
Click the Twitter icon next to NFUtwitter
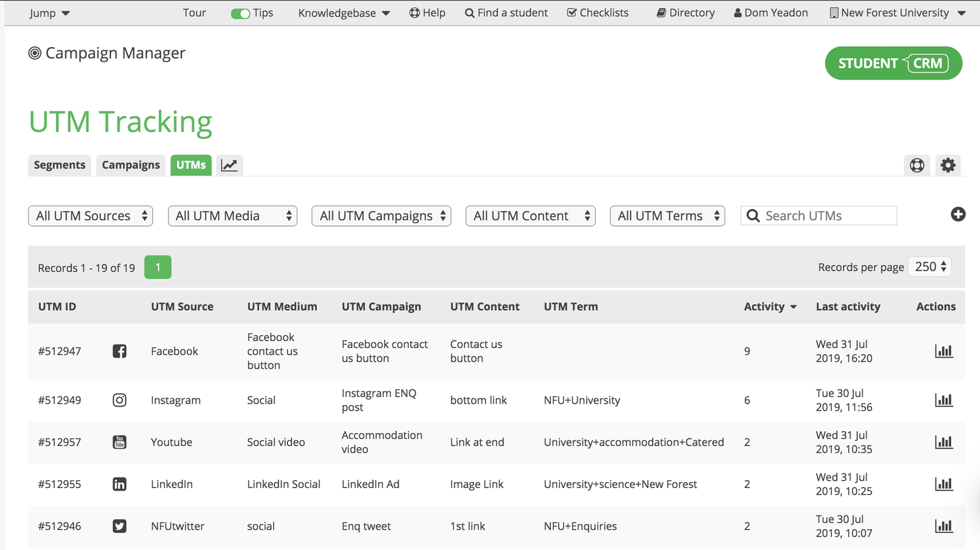coord(120,526)
